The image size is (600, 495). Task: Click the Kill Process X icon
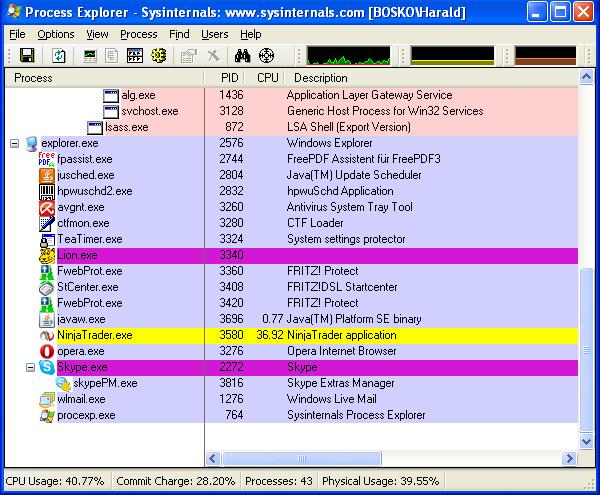pos(214,56)
